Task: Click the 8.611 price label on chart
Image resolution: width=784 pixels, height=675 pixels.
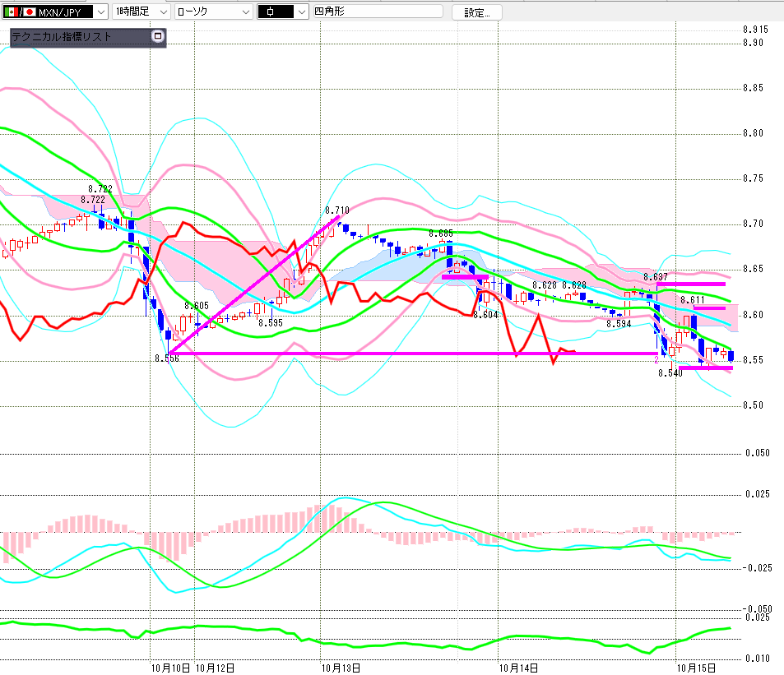Action: point(693,300)
